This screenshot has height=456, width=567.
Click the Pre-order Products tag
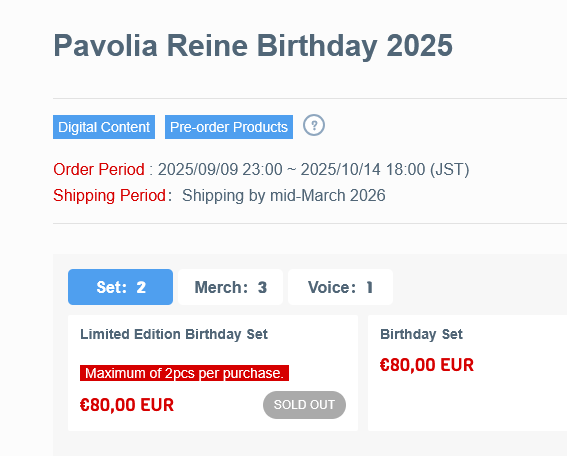[229, 127]
